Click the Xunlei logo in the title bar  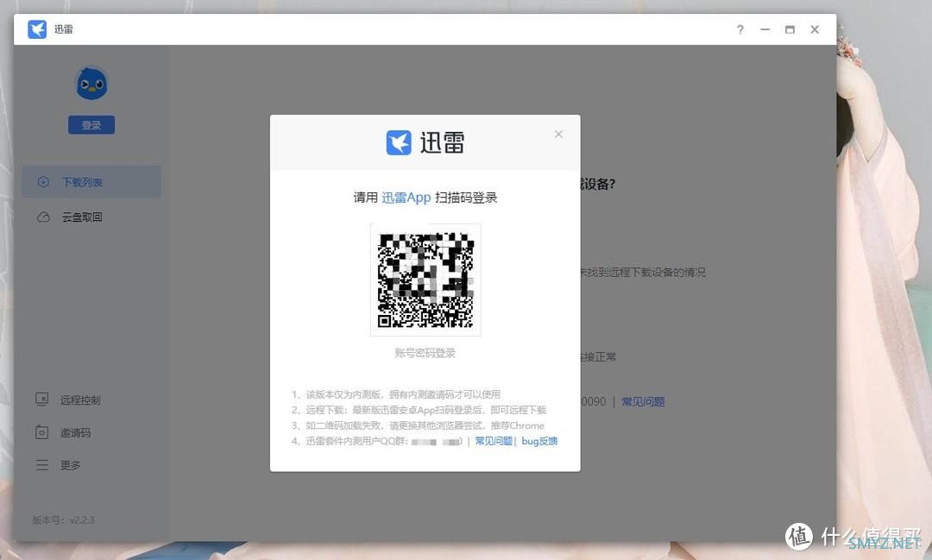click(x=37, y=29)
